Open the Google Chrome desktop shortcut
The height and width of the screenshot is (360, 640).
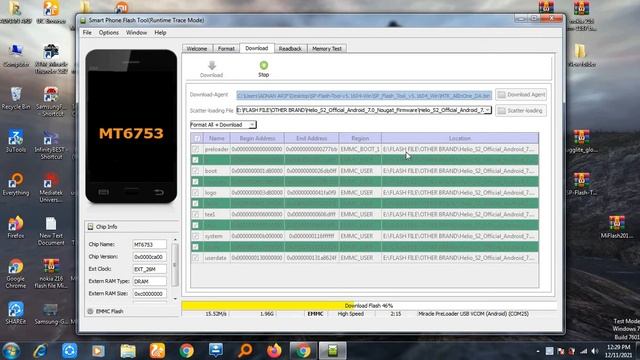(x=16, y=273)
